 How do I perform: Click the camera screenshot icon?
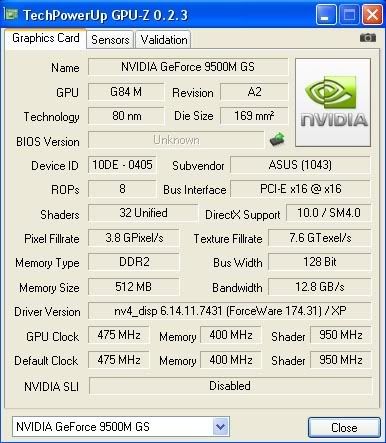[x=368, y=38]
